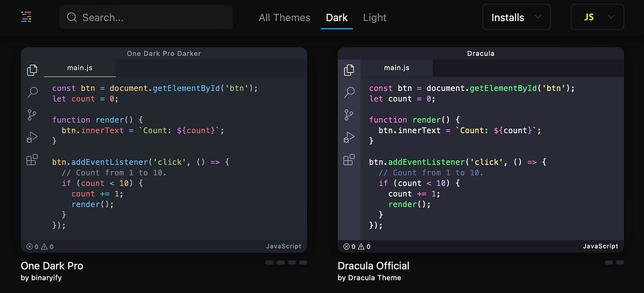This screenshot has width=644, height=293.
Task: Click the magnifier icon in search bar
Action: coord(72,17)
